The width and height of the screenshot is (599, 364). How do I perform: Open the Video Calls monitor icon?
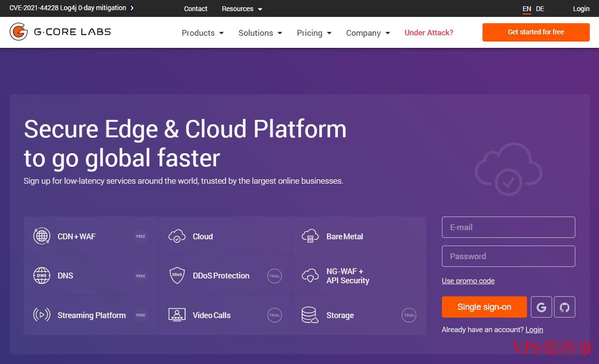click(177, 315)
